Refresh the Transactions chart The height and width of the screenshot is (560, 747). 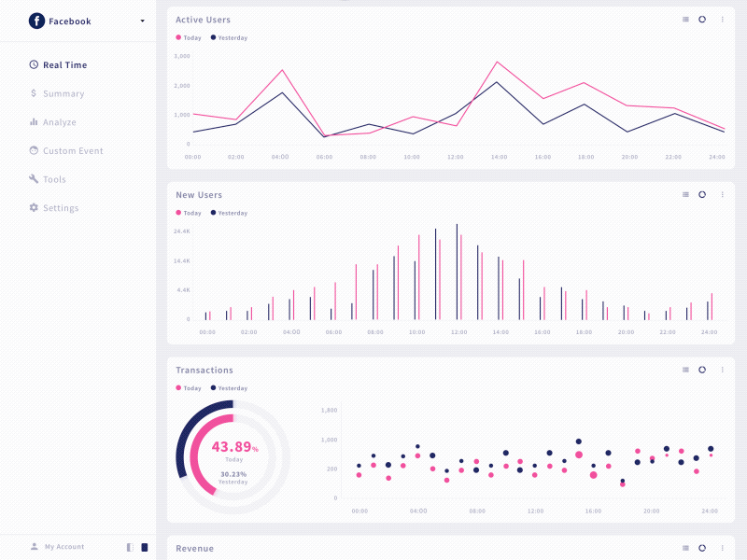pyautogui.click(x=701, y=370)
